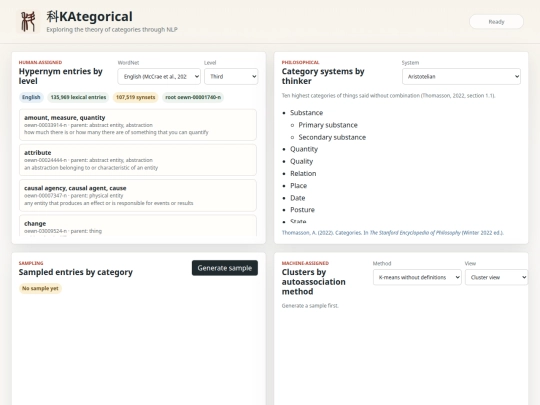The width and height of the screenshot is (540, 405).
Task: Select the 'change' hypernym entry card
Action: 138,226
